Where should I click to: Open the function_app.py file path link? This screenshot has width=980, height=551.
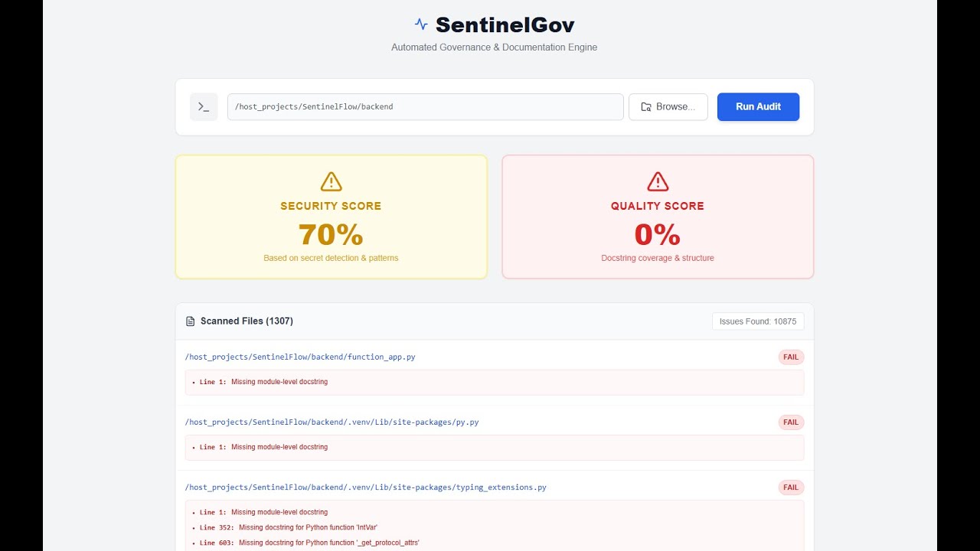(x=300, y=357)
